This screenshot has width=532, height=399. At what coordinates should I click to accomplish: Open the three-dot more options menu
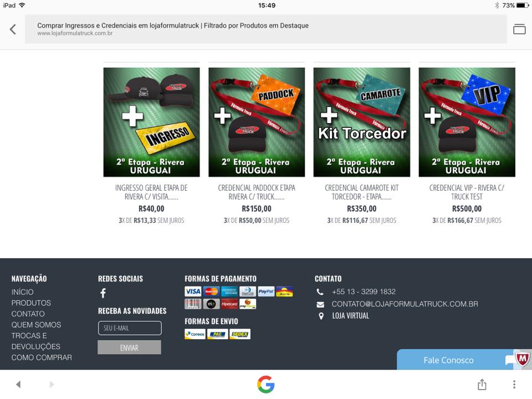tap(514, 385)
